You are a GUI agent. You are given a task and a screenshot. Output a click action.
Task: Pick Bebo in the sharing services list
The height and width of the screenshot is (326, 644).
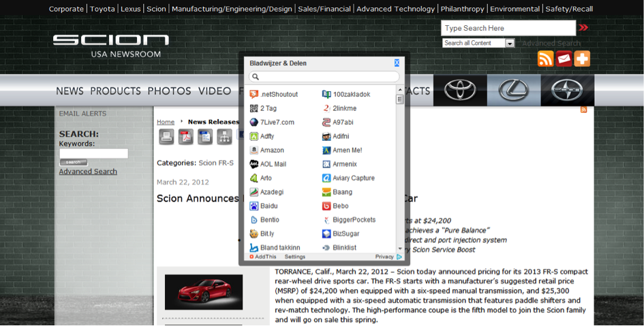pos(340,206)
